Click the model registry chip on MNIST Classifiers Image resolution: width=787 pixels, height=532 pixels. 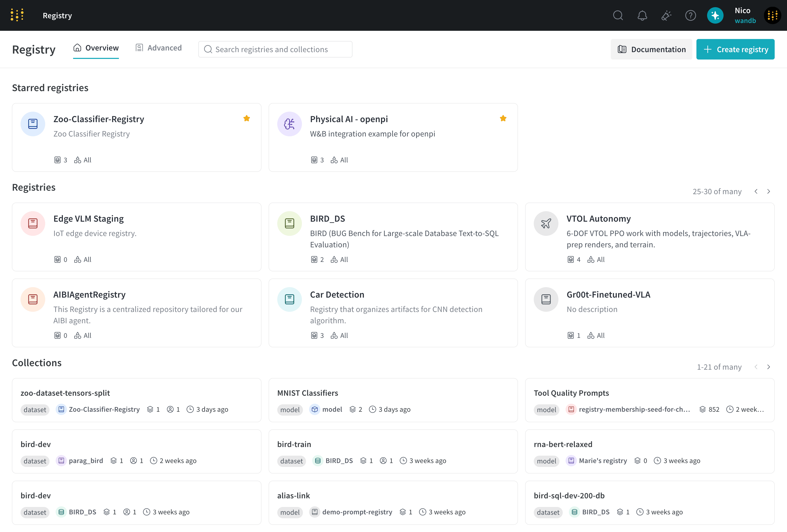(x=326, y=409)
